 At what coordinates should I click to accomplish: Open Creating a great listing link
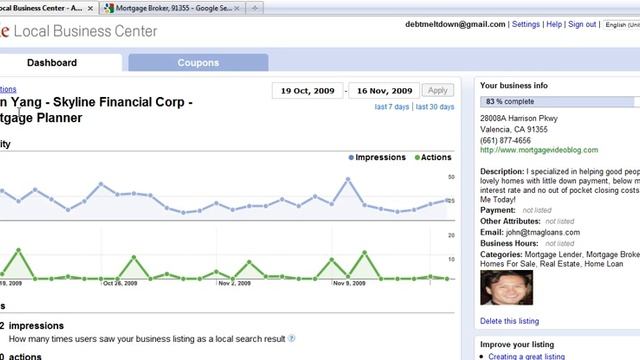click(x=527, y=356)
